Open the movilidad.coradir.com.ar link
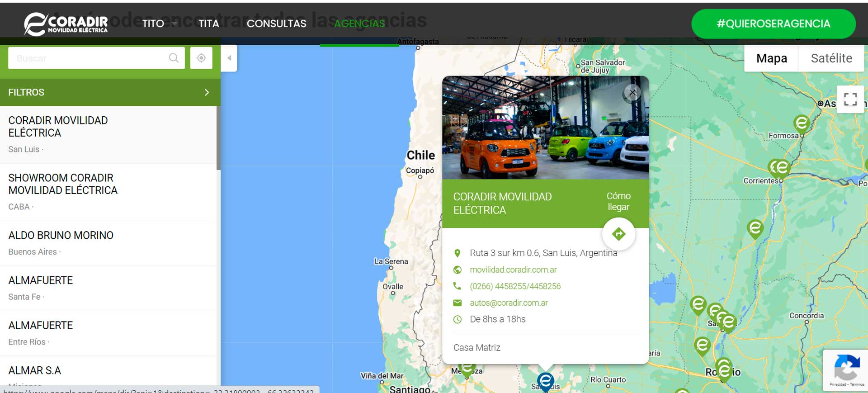868x393 pixels. (513, 270)
